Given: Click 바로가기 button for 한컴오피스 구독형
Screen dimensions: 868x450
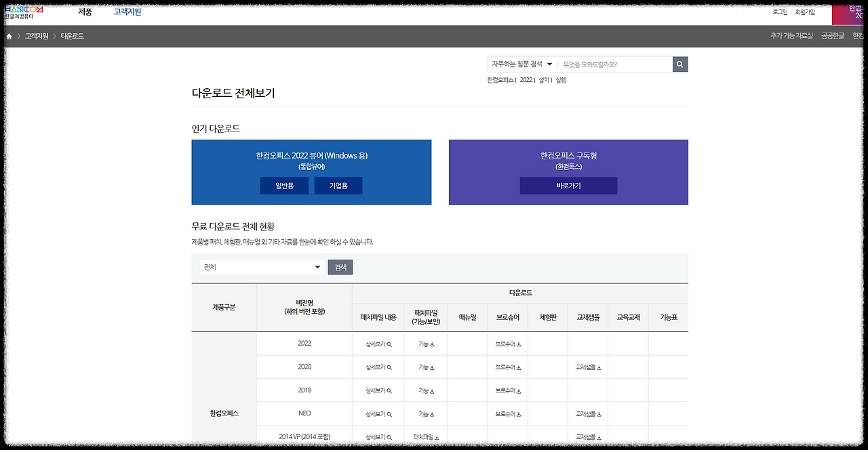Looking at the screenshot, I should 568,185.
